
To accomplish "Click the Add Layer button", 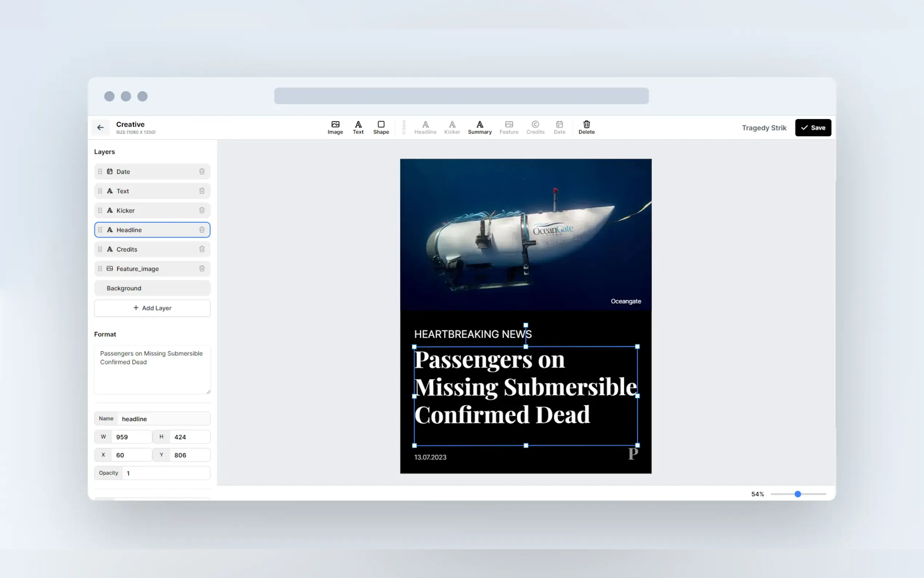I will click(152, 308).
